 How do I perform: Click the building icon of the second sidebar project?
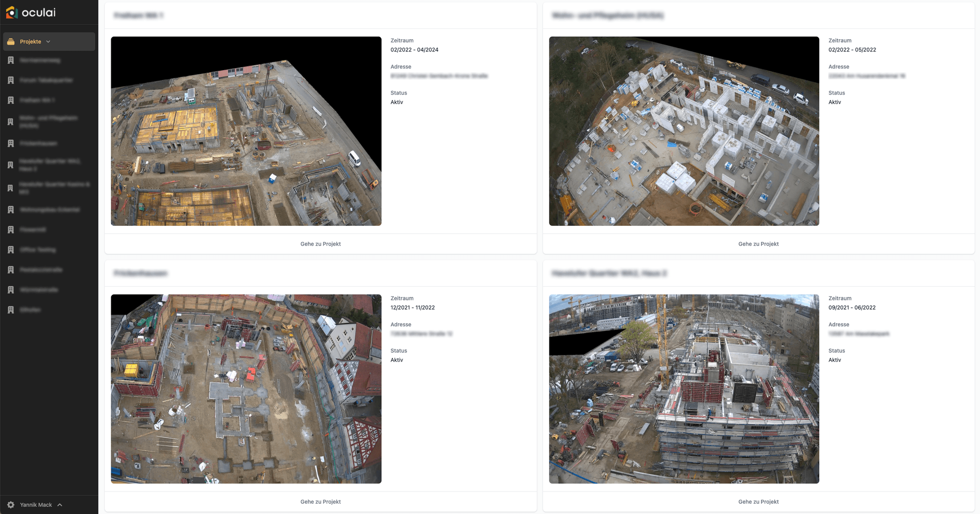click(11, 80)
